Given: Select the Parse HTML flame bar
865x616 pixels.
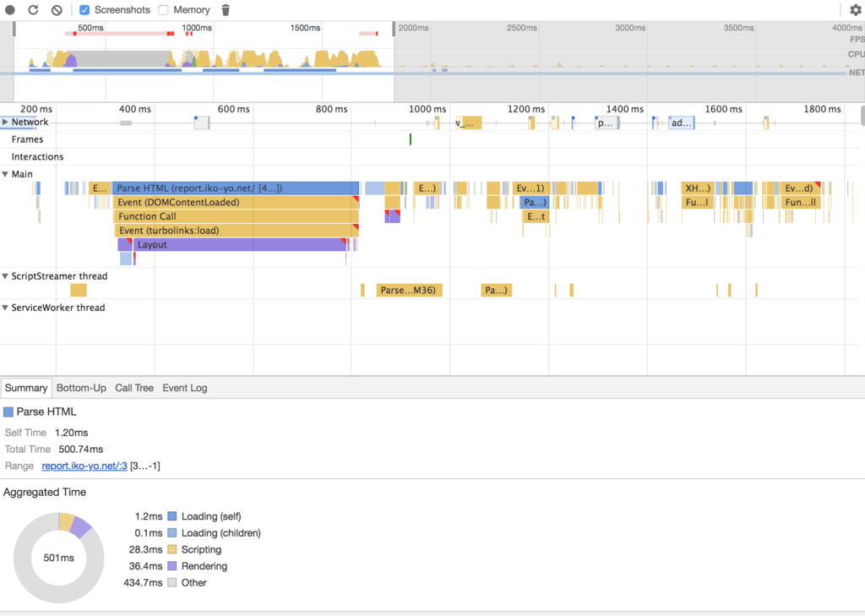Looking at the screenshot, I should click(236, 188).
